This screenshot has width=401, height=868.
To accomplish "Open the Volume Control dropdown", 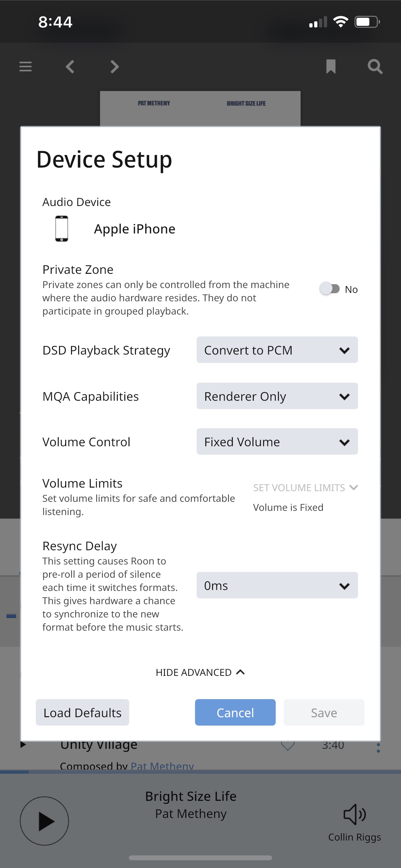I will pyautogui.click(x=277, y=441).
